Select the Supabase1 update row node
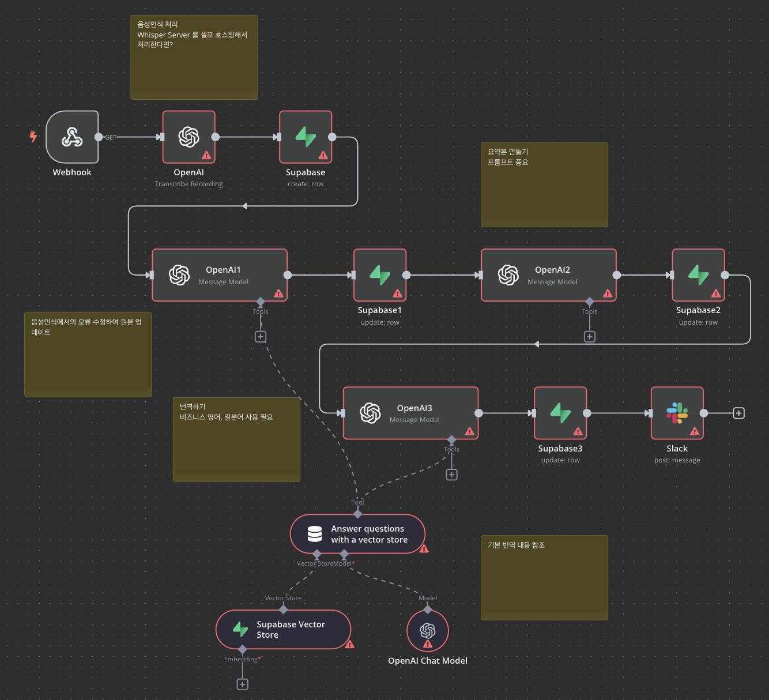 (380, 275)
